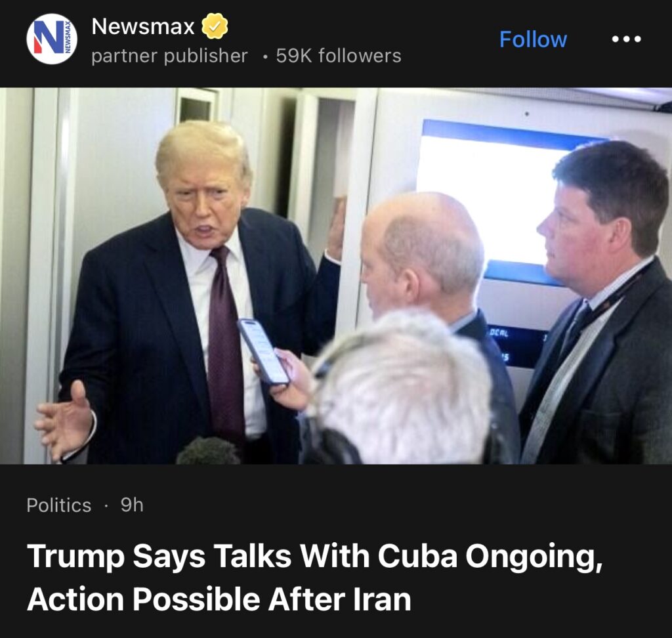Follow the Newsmax publisher
This screenshot has width=672, height=638.
tap(533, 39)
